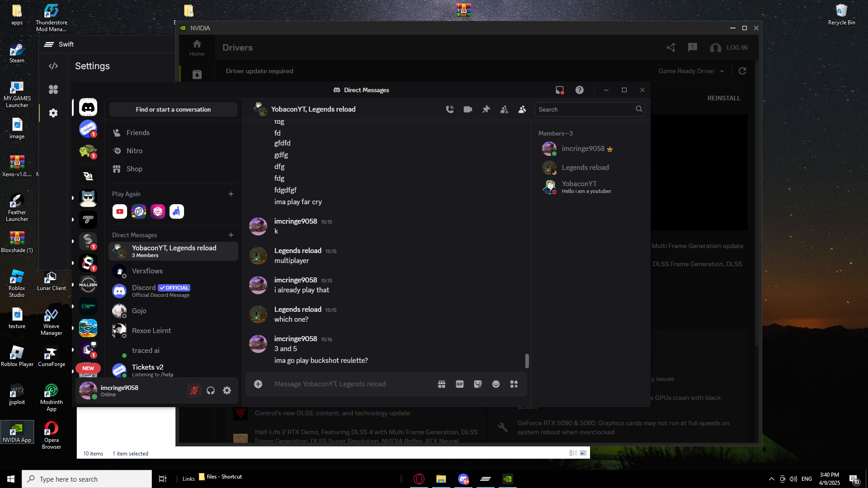Open the sticker picker

pos(478,384)
